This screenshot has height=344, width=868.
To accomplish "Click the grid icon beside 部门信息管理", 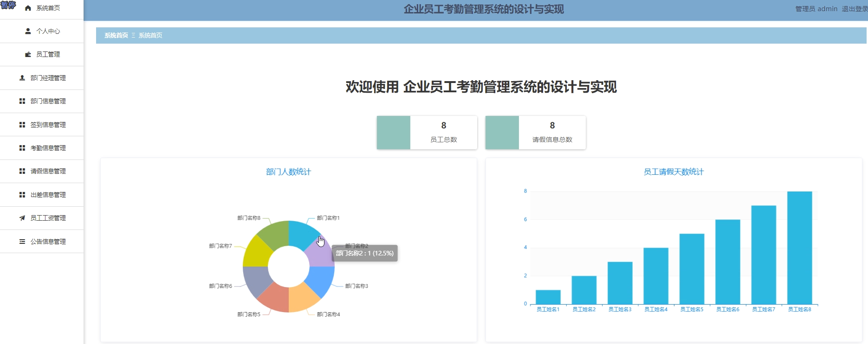I will coord(22,101).
